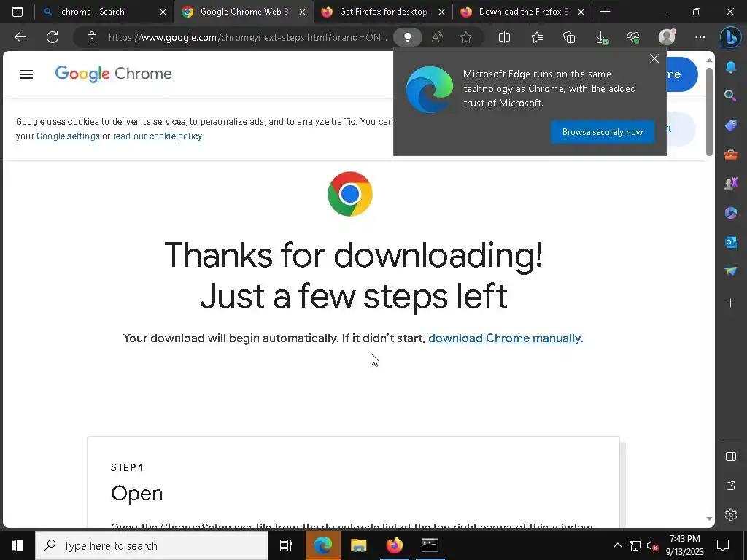Open the muted volume tray icon
This screenshot has width=747, height=560.
pyautogui.click(x=653, y=545)
